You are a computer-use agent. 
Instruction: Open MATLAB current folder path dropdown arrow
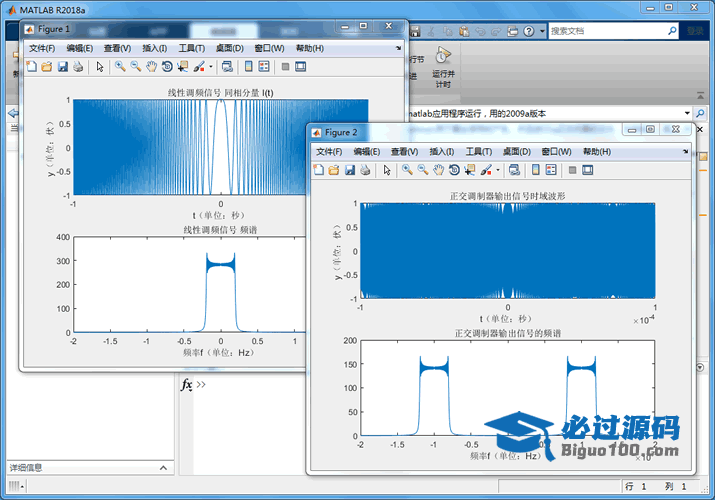(x=687, y=113)
